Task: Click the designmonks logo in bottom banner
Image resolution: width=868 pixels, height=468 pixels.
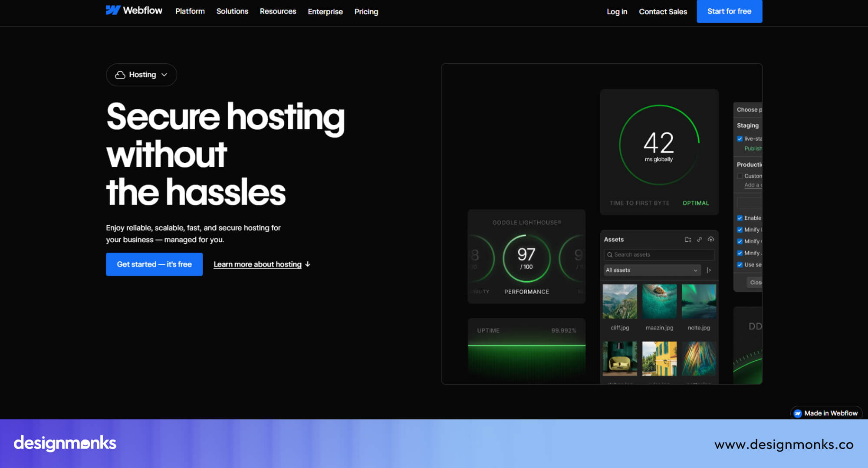Action: pyautogui.click(x=65, y=443)
